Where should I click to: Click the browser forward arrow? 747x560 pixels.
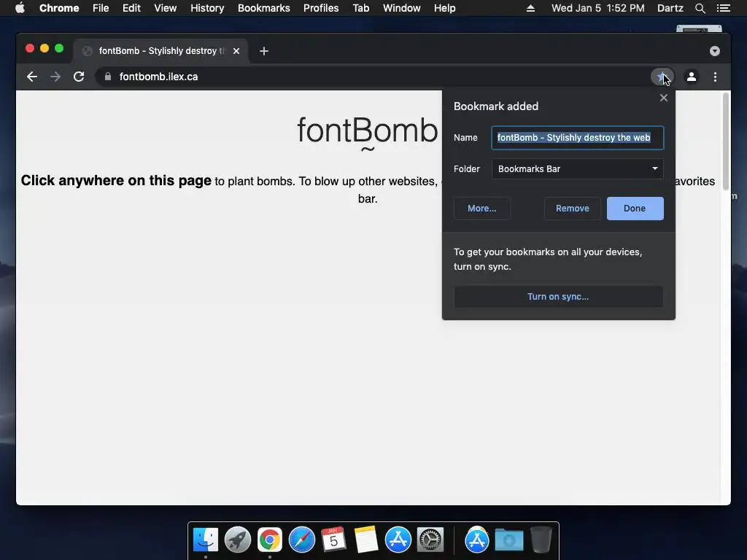point(55,77)
